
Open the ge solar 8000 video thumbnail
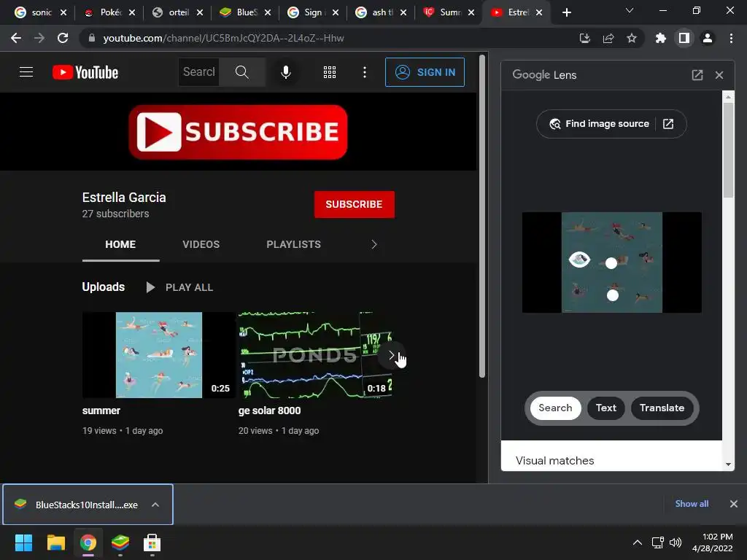315,355
